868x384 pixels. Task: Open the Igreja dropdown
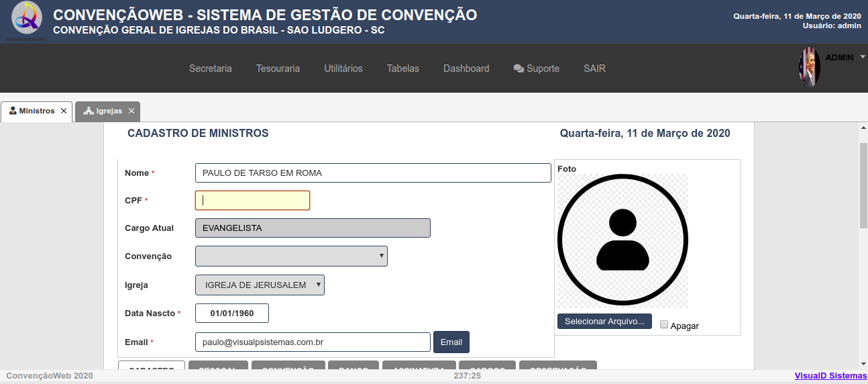point(260,285)
